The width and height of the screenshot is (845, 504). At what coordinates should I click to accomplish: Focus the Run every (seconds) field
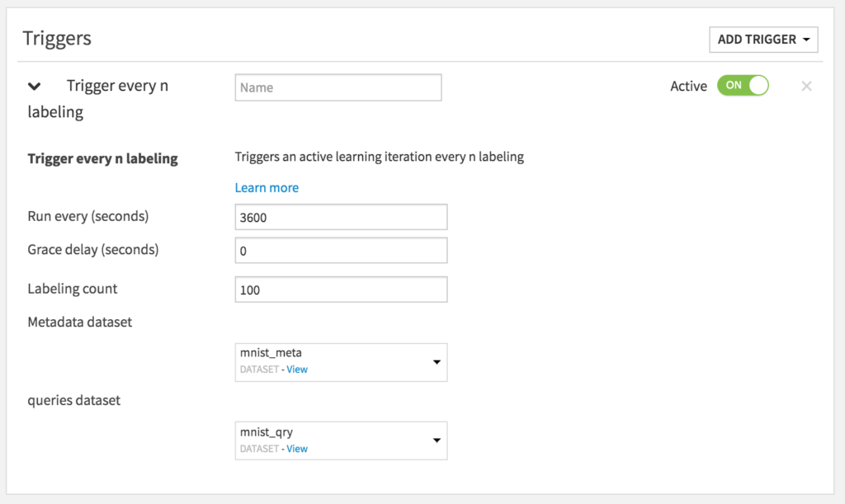coord(341,218)
